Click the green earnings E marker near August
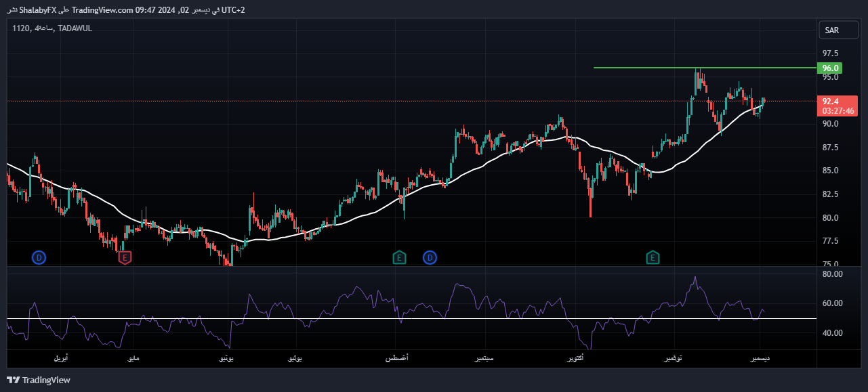The image size is (868, 392). [400, 257]
